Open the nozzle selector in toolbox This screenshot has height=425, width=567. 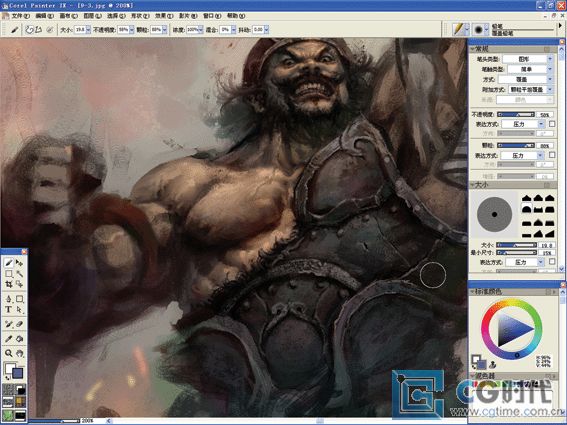coord(20,415)
